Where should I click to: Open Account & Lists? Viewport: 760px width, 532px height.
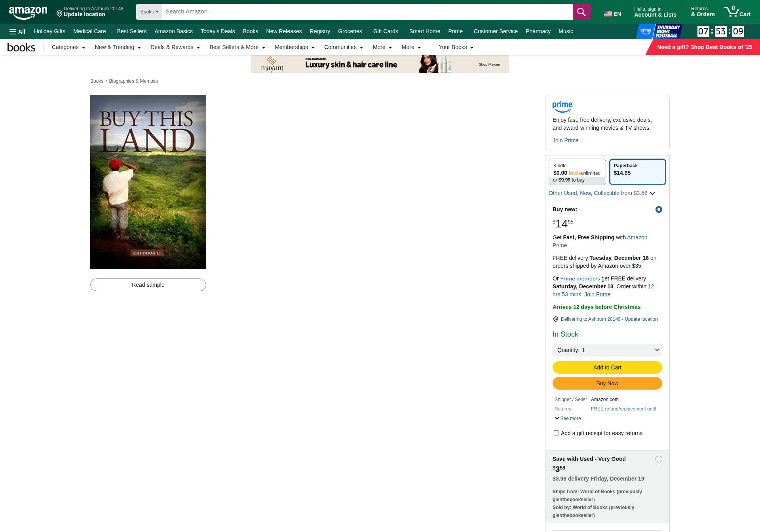coord(655,12)
